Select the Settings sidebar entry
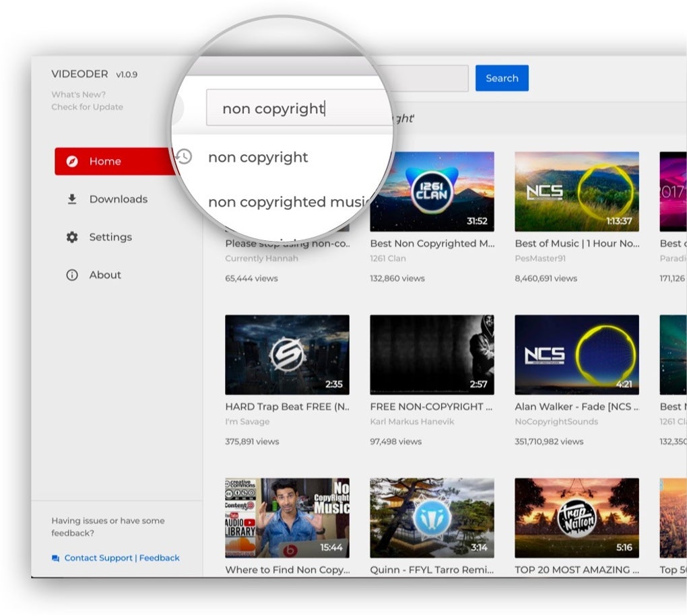The image size is (687, 616). tap(110, 237)
